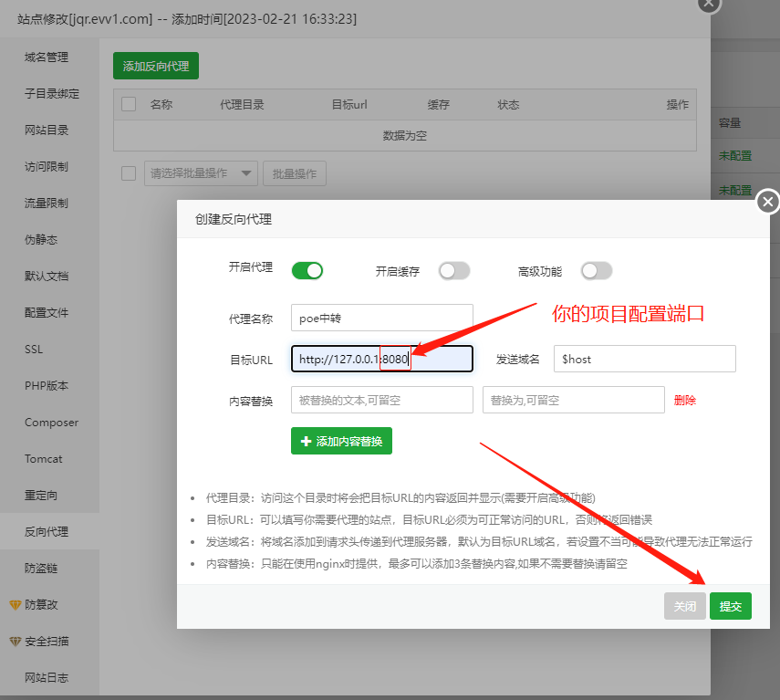The width and height of the screenshot is (780, 700).
Task: Click the green 提交 button
Action: pos(730,605)
